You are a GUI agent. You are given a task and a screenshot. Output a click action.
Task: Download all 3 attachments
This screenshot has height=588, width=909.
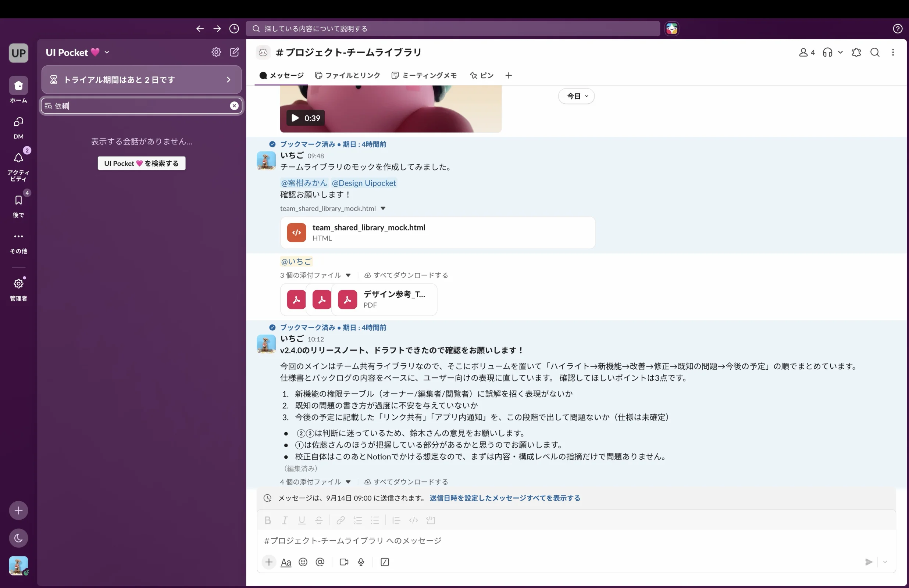click(x=406, y=275)
